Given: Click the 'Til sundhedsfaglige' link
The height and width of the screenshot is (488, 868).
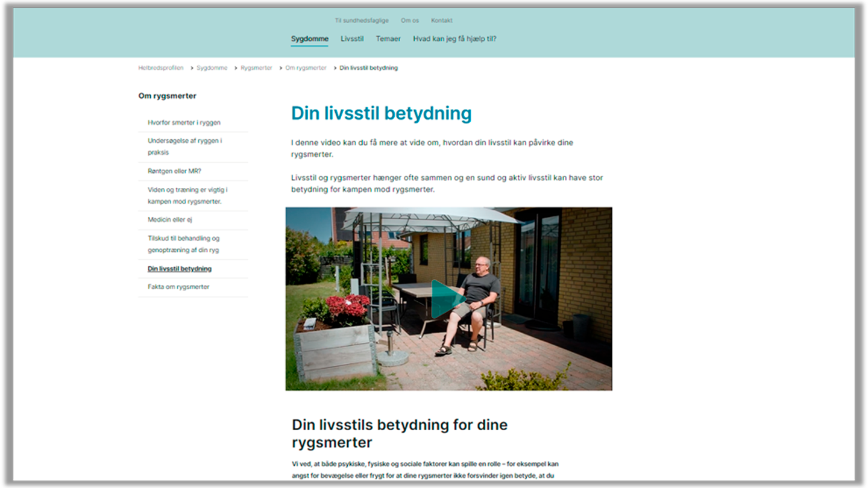Looking at the screenshot, I should pos(362,20).
